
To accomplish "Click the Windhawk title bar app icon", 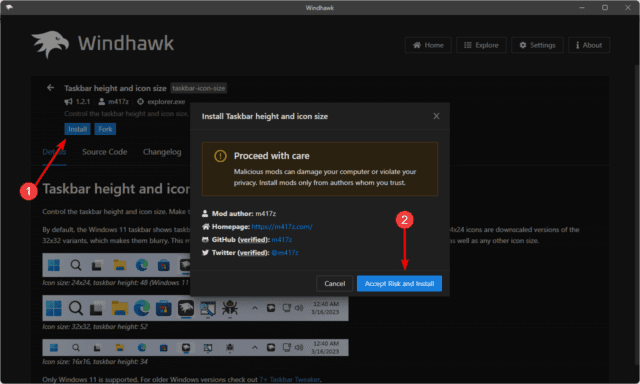I will (9, 7).
